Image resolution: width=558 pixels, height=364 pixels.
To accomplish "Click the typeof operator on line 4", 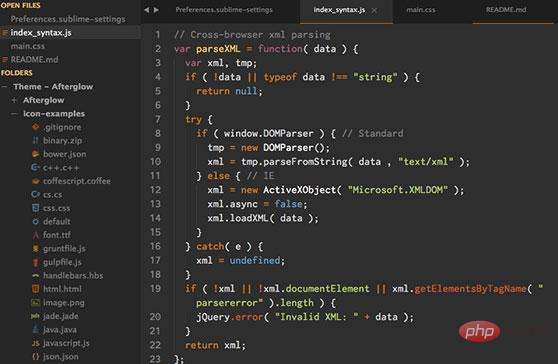I will point(280,77).
